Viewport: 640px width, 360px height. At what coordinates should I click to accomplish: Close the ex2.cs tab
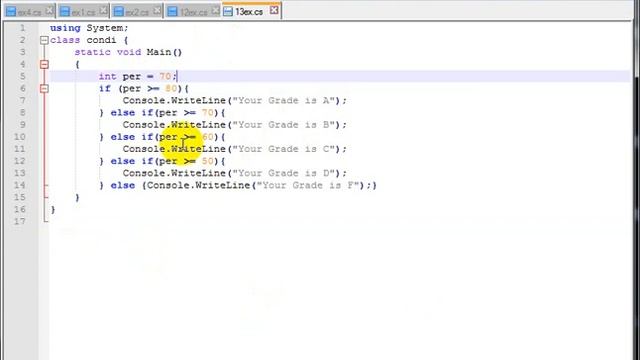pyautogui.click(x=157, y=11)
